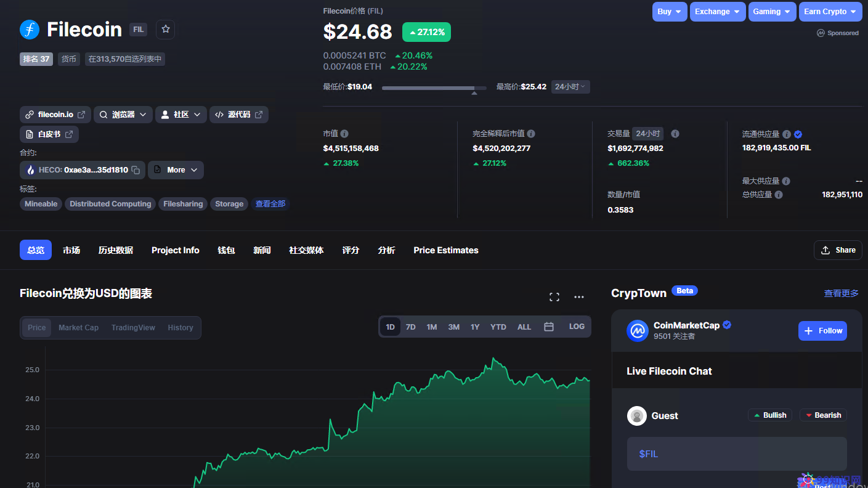This screenshot has width=868, height=488.
Task: Select the TradingView chart view
Action: 133,328
